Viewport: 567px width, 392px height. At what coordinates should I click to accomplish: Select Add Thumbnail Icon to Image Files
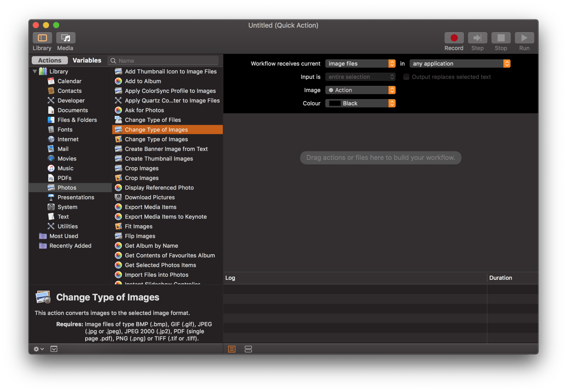tap(167, 71)
